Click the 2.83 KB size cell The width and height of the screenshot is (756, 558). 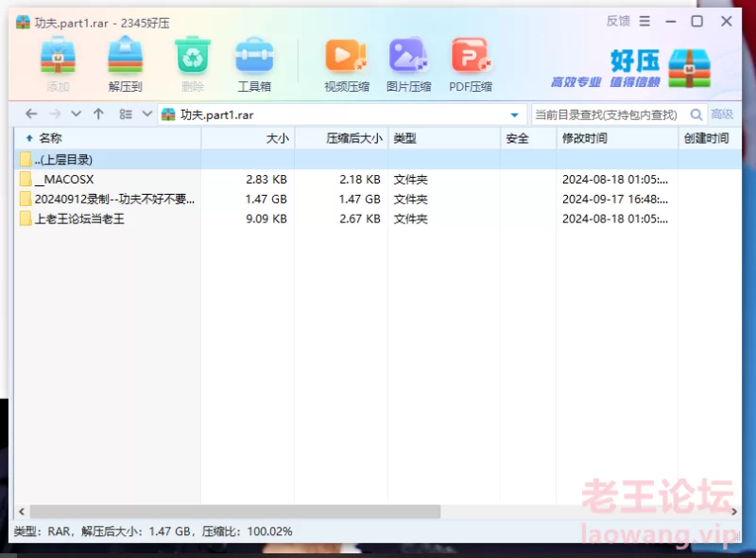(x=266, y=179)
